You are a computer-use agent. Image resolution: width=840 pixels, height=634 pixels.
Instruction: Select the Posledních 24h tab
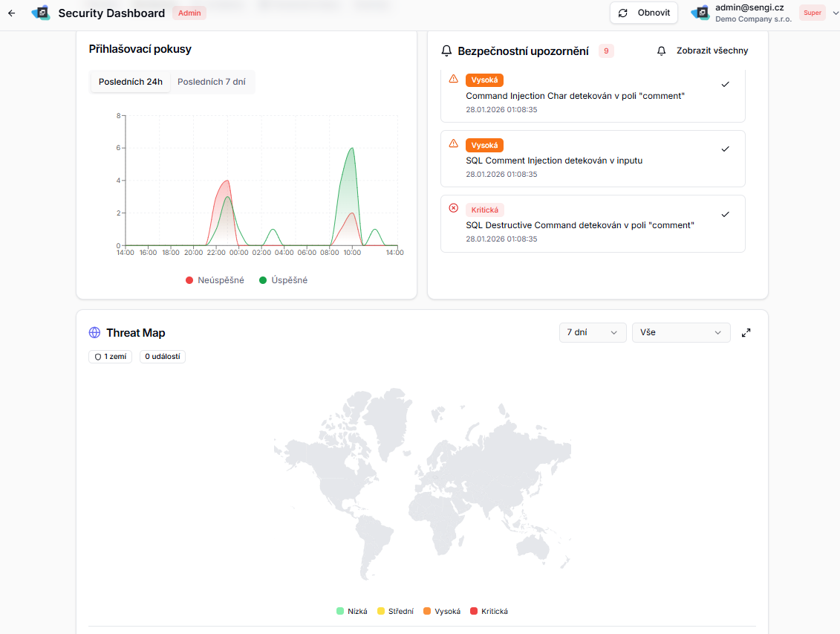tap(130, 82)
